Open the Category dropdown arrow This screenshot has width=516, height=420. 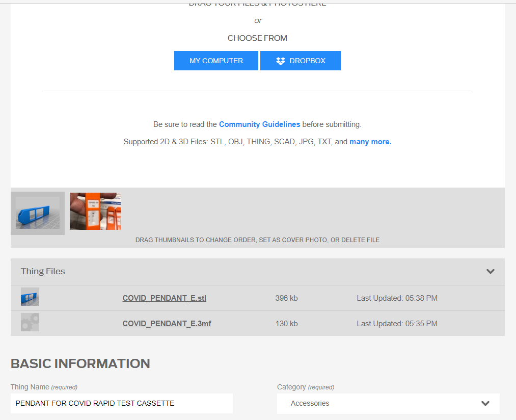point(485,403)
